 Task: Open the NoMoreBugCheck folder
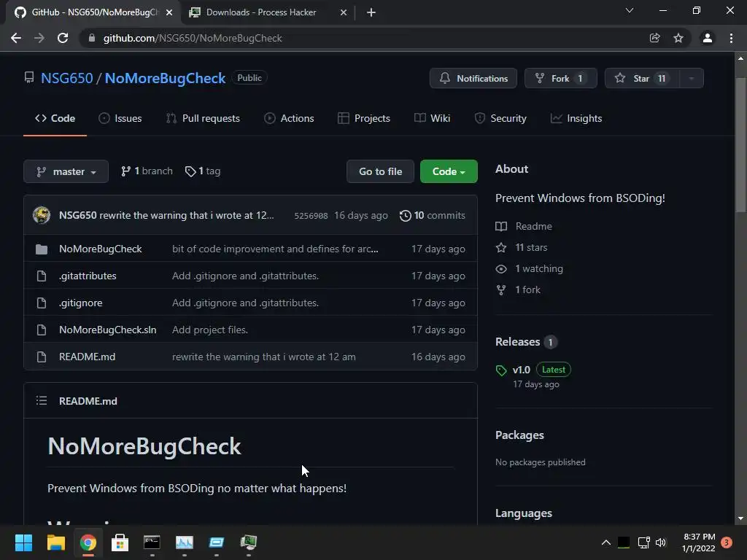[x=101, y=249]
